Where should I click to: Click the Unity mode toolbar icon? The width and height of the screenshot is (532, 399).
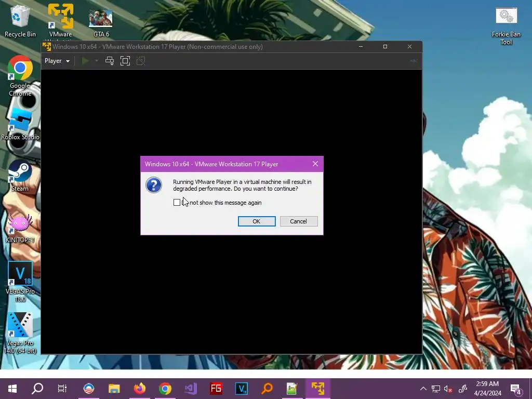point(141,61)
